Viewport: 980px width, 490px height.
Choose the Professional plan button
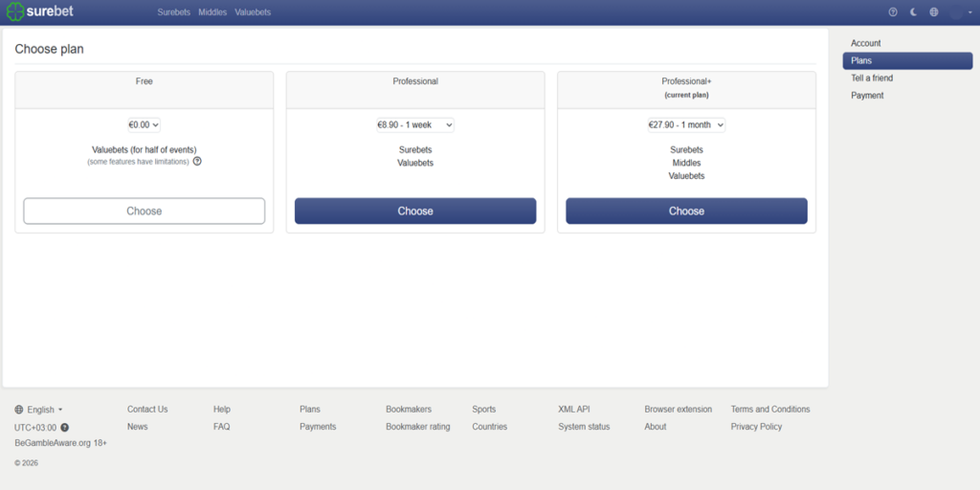tap(415, 212)
